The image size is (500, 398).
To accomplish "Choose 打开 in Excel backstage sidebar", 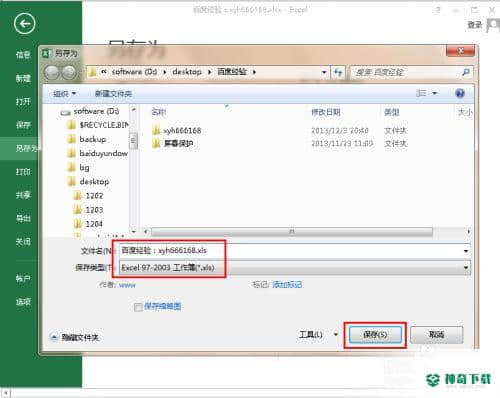I will pos(23,101).
